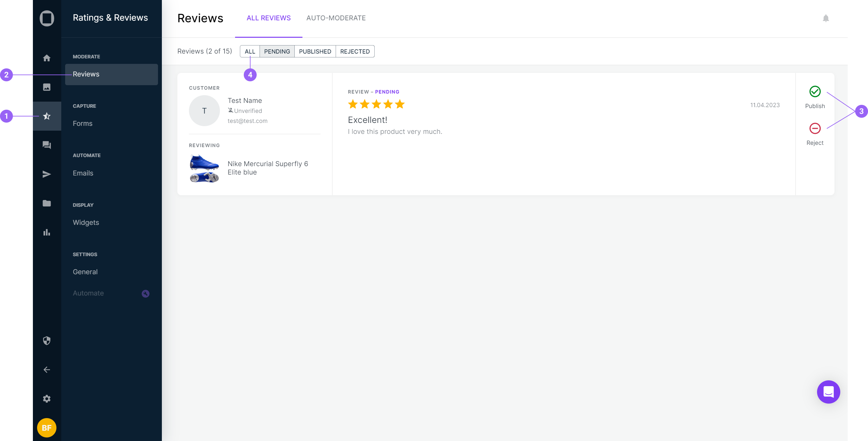
Task: Click the home icon in sidebar
Action: [46, 58]
